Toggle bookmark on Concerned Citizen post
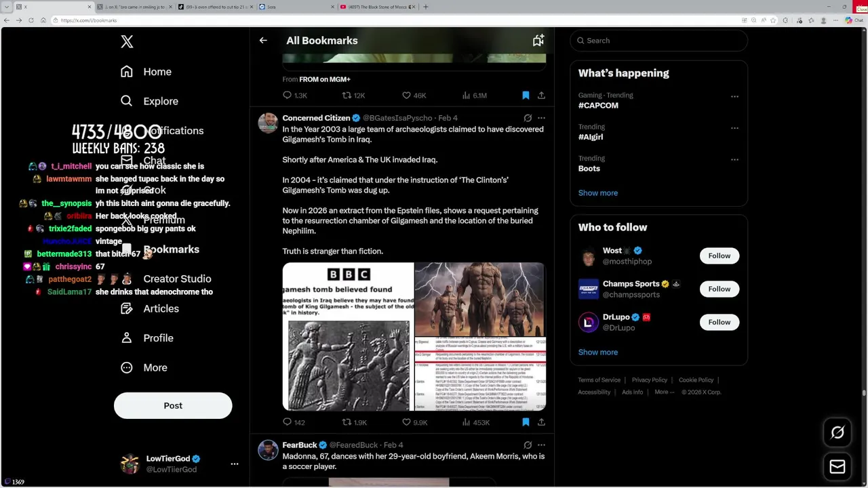The width and height of the screenshot is (868, 488). [526, 422]
